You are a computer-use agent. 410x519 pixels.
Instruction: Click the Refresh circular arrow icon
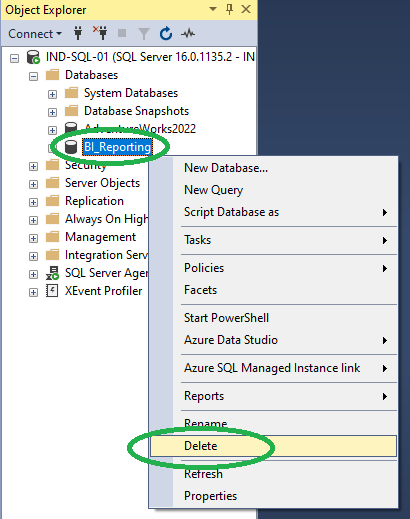(x=166, y=34)
